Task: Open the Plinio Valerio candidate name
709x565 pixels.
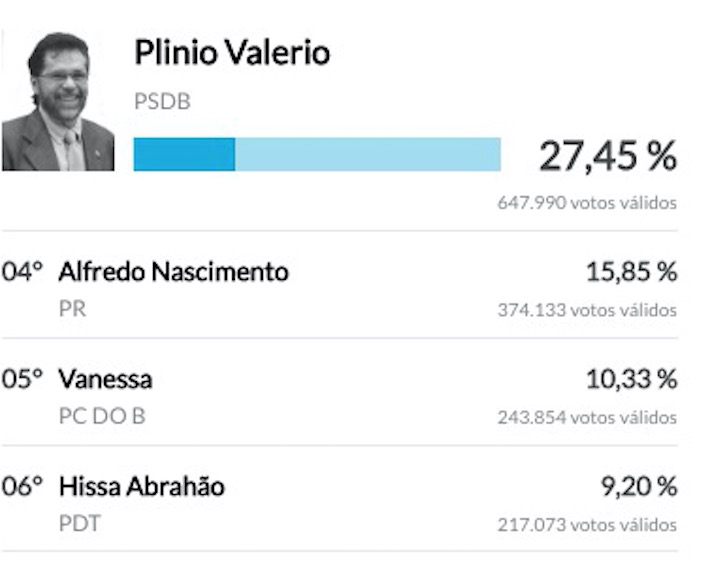Action: click(x=232, y=53)
